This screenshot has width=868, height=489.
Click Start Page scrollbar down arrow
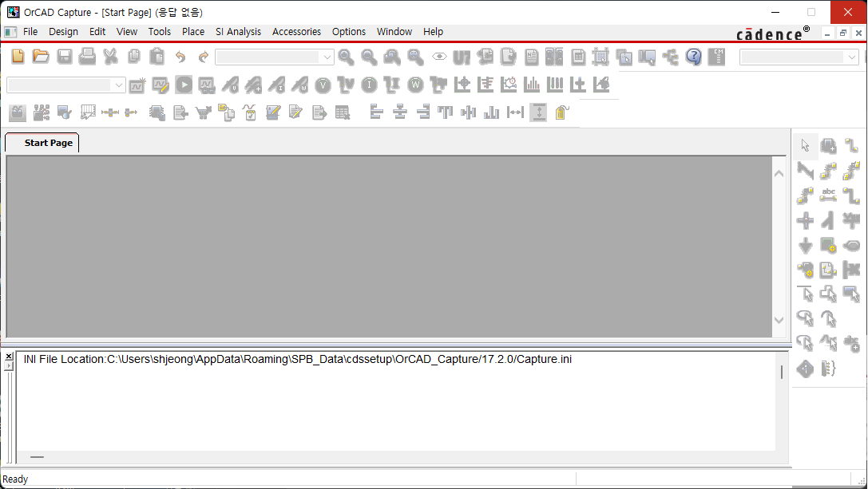[x=779, y=320]
